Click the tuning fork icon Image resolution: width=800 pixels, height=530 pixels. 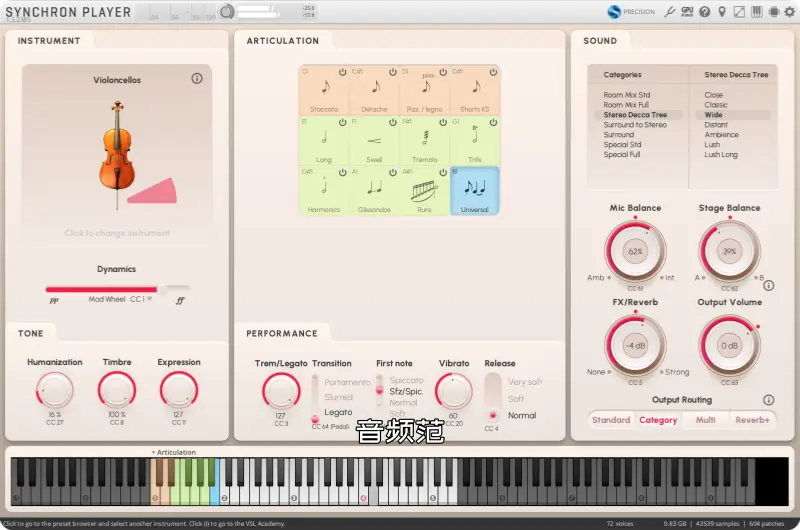[x=670, y=11]
